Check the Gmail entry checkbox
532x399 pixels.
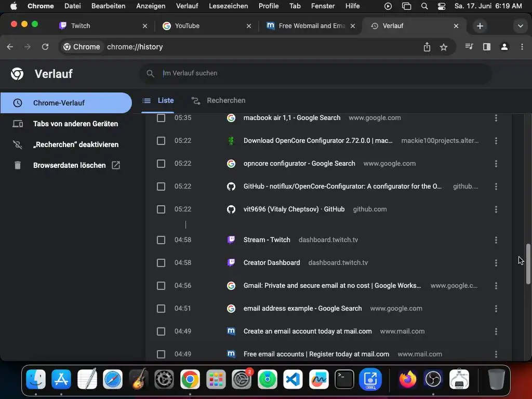point(161,286)
